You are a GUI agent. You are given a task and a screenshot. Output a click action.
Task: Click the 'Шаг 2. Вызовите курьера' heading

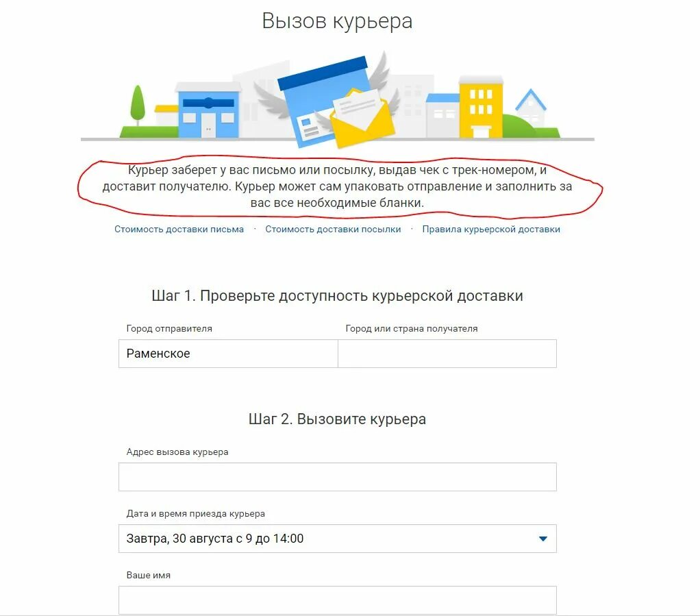coord(337,419)
